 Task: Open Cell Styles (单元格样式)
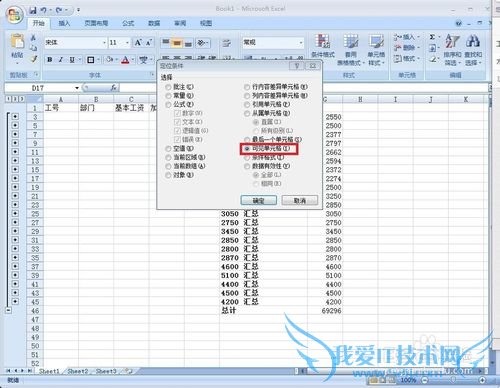point(376,49)
